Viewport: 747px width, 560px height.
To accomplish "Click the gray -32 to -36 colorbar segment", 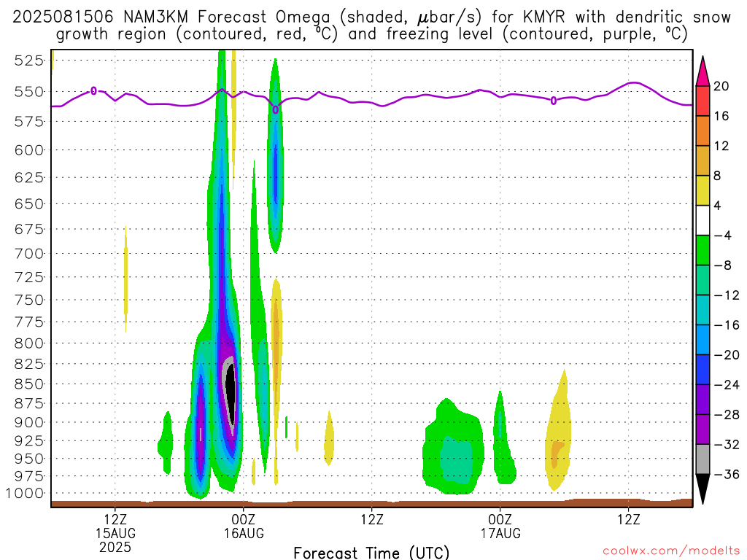I will pyautogui.click(x=703, y=459).
